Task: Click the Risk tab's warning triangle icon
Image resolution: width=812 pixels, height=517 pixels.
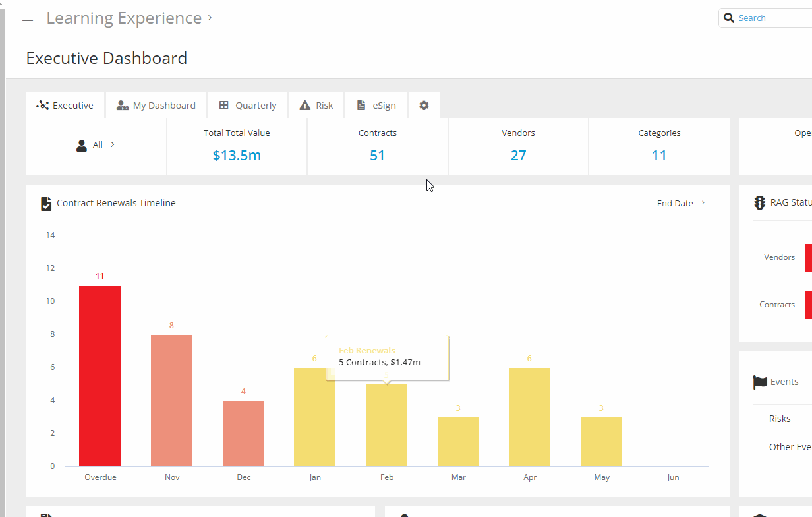Action: pos(304,104)
